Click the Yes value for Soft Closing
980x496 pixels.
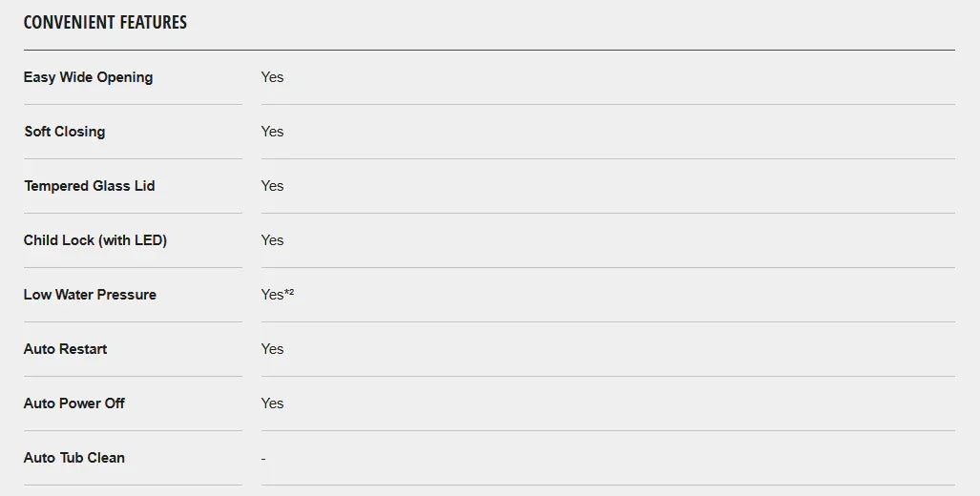272,132
